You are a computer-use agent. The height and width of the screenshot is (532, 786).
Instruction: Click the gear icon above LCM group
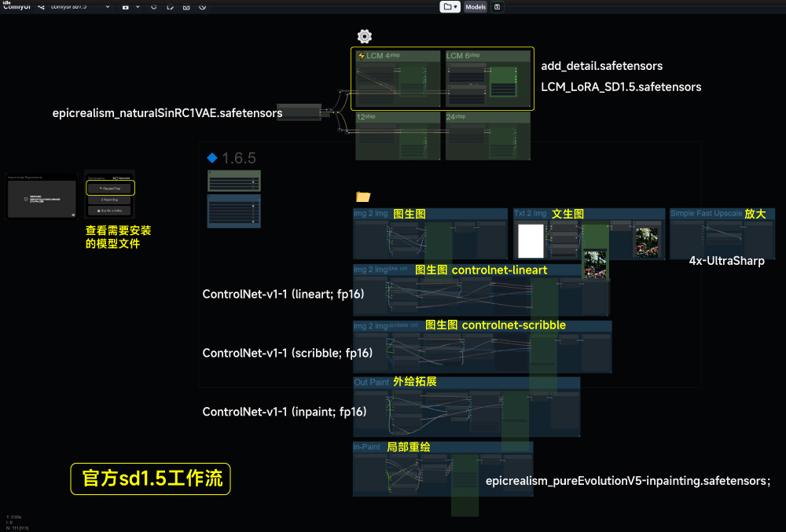click(364, 36)
